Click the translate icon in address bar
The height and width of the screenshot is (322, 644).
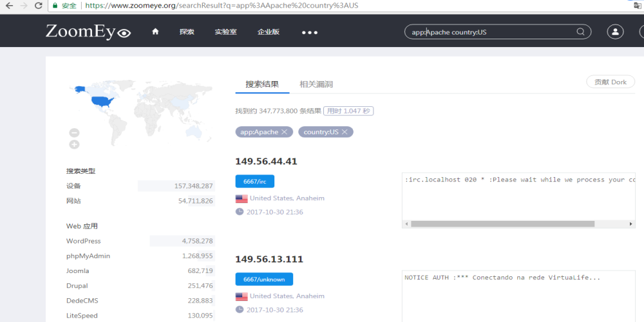coord(638,5)
